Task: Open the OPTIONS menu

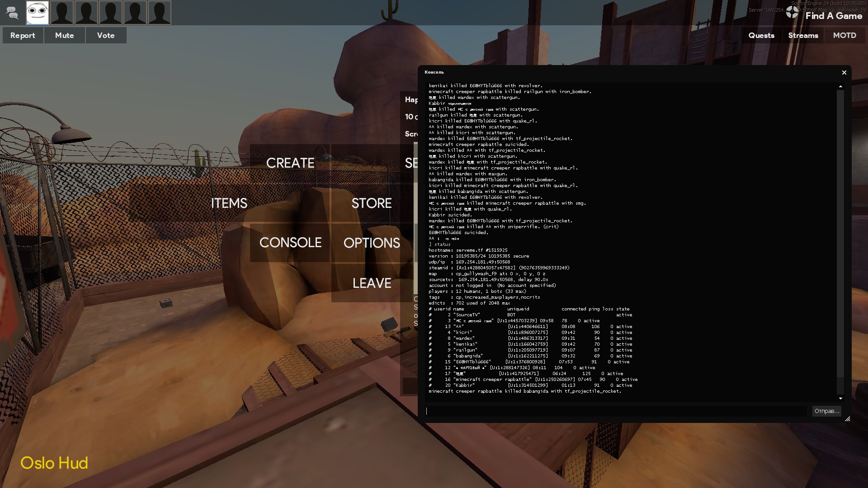Action: click(372, 243)
